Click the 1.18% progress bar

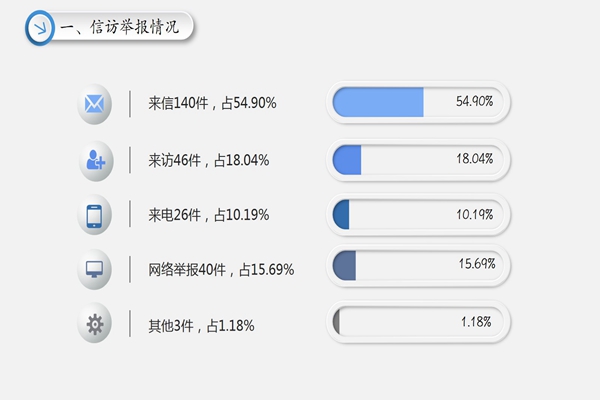point(419,322)
